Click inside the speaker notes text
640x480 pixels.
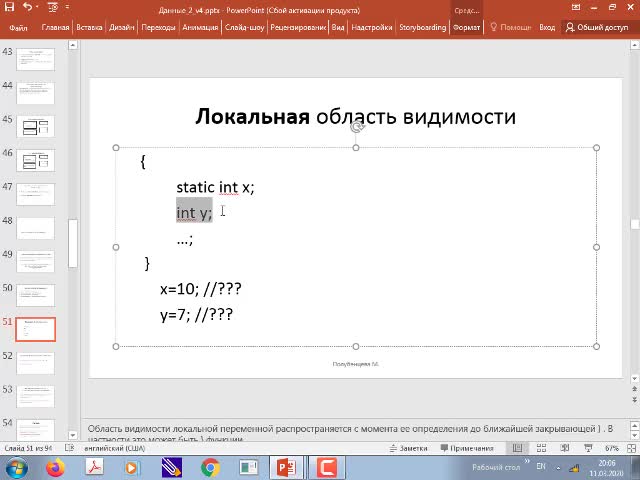(x=350, y=432)
